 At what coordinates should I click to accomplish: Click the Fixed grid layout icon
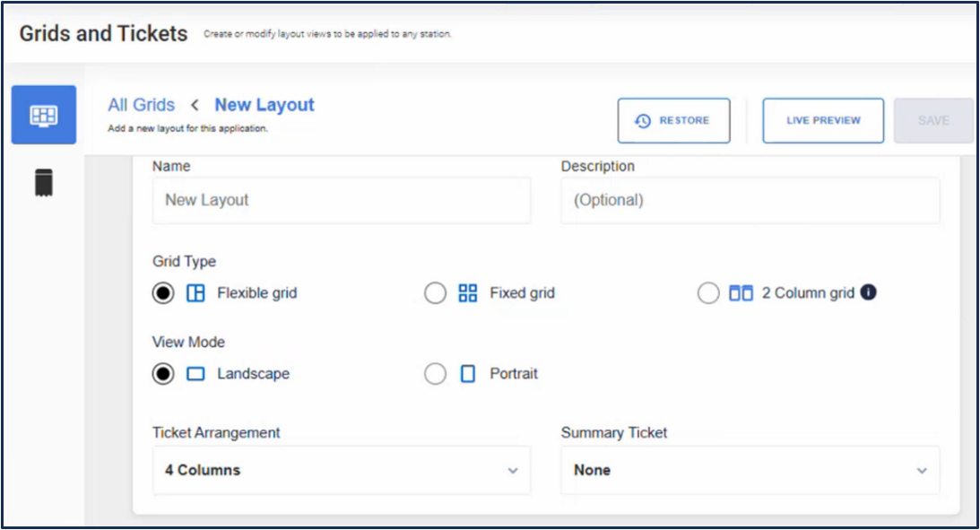point(467,293)
